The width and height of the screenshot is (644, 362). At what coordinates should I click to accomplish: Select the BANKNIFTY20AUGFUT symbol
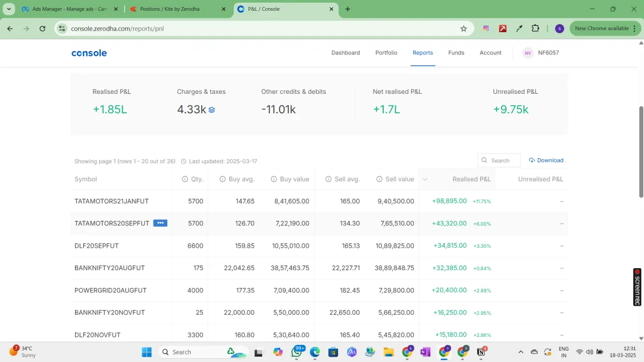click(x=109, y=268)
